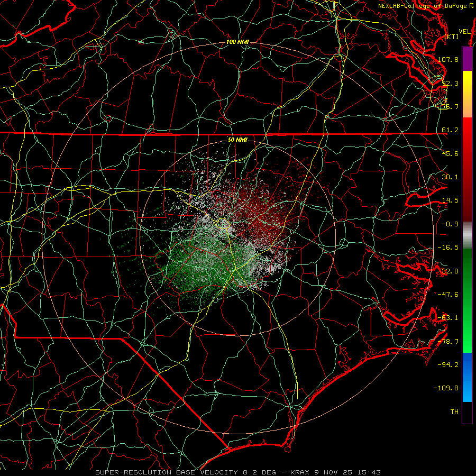Image resolution: width=476 pixels, height=476 pixels.
Task: Click the -109.8 velocity scale value
Action: 446,388
